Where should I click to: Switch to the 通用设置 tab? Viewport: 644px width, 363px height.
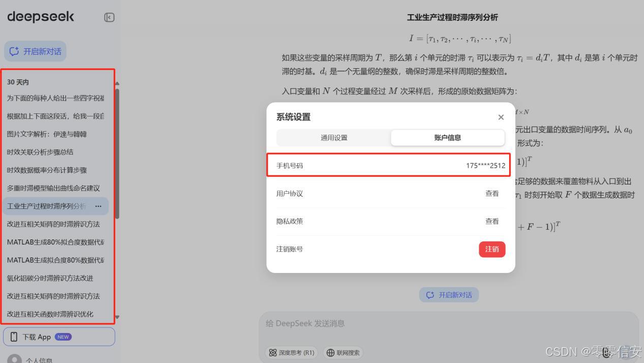[334, 138]
